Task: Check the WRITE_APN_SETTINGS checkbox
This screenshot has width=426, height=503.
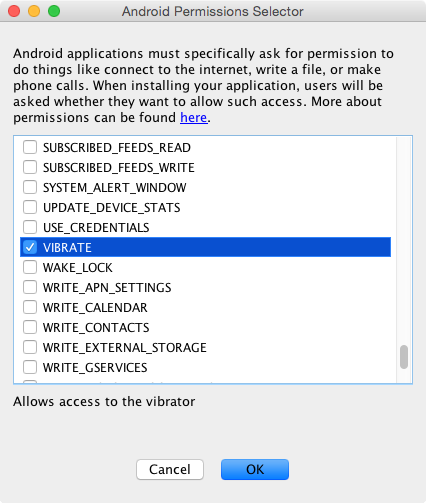Action: 30,287
